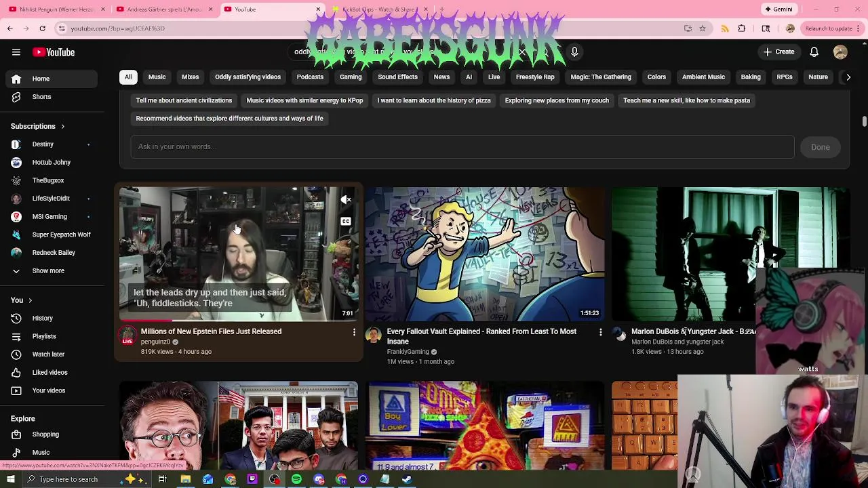The height and width of the screenshot is (488, 868).
Task: Choose 'I want to learn about the history of pizza'
Action: (434, 100)
